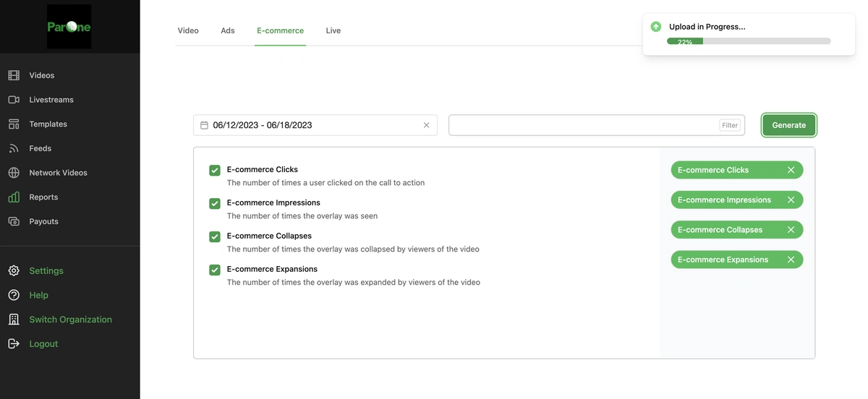Image resolution: width=868 pixels, height=399 pixels.
Task: Toggle the E-commerce Impressions checkbox
Action: pos(215,204)
